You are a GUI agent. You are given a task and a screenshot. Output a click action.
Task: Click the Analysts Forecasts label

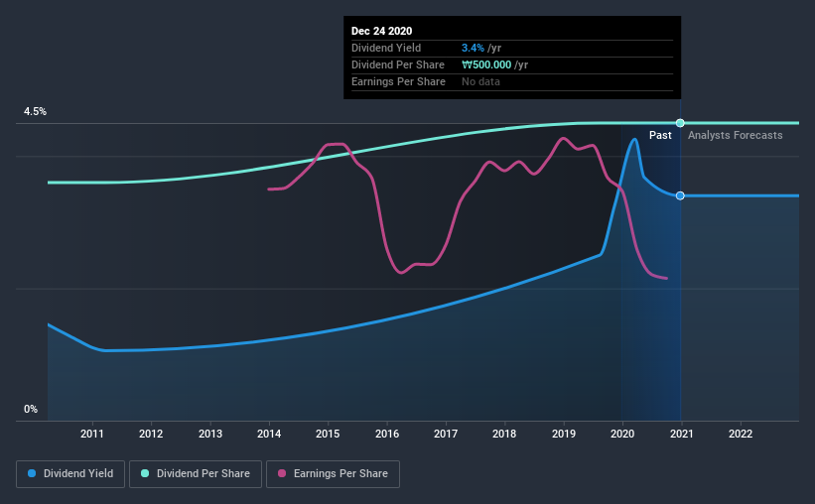point(735,135)
